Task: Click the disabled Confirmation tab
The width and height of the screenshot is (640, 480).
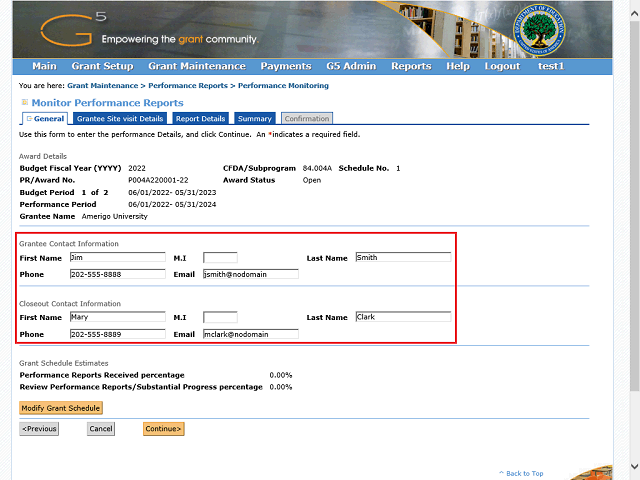Action: [x=307, y=119]
